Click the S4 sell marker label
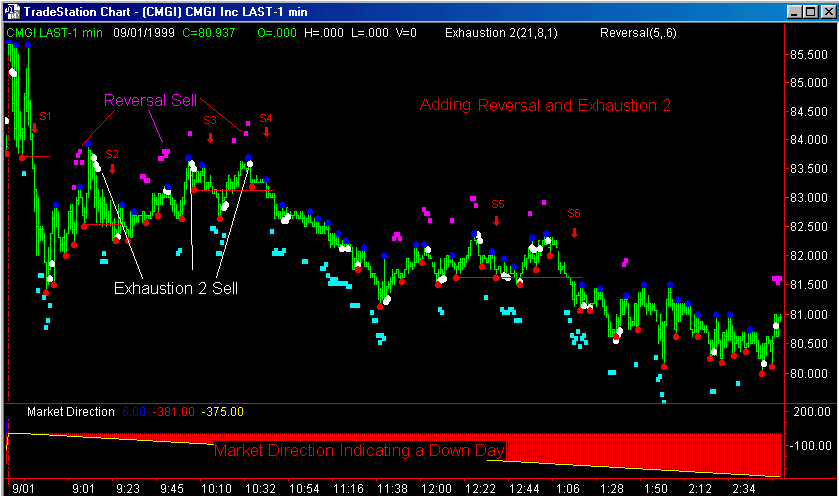 click(x=266, y=118)
